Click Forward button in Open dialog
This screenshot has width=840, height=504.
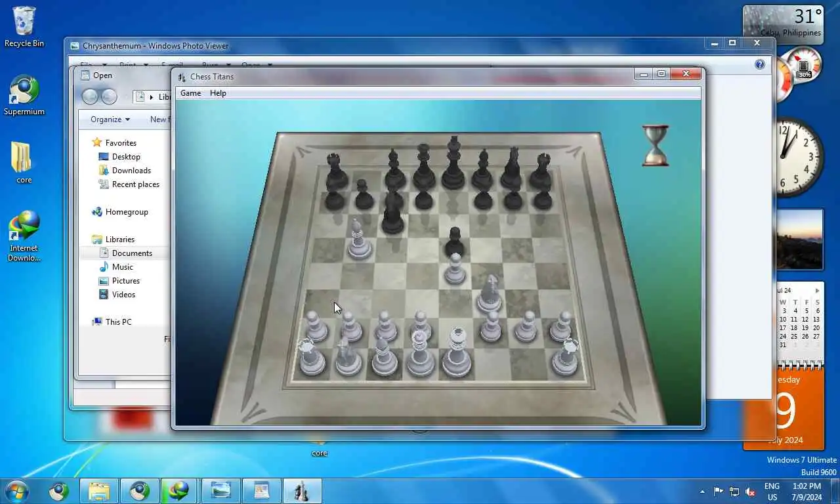point(109,97)
